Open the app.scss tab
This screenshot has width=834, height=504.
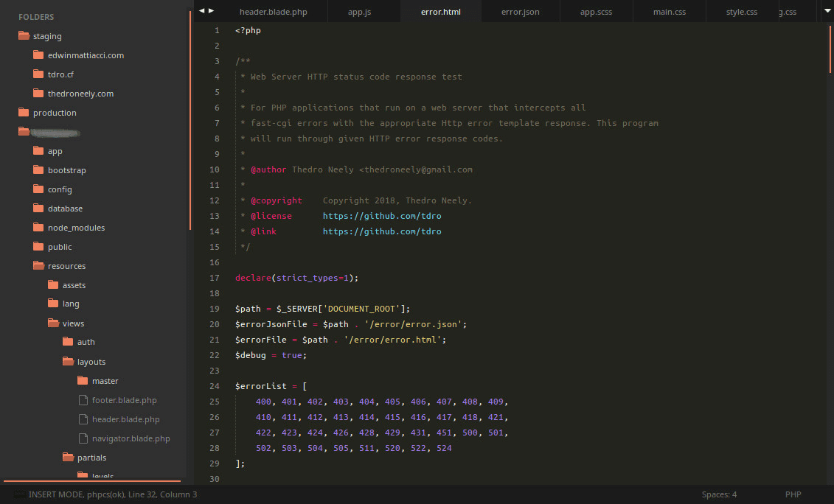tap(597, 12)
